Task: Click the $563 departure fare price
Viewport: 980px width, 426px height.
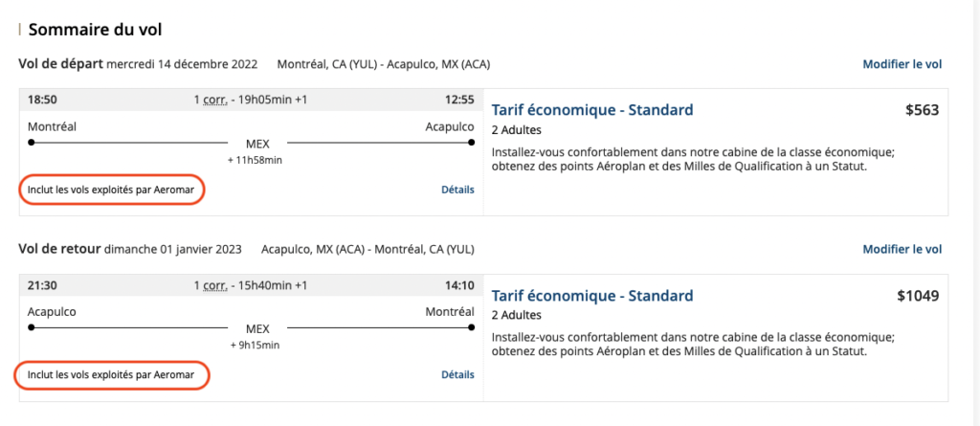Action: click(922, 110)
